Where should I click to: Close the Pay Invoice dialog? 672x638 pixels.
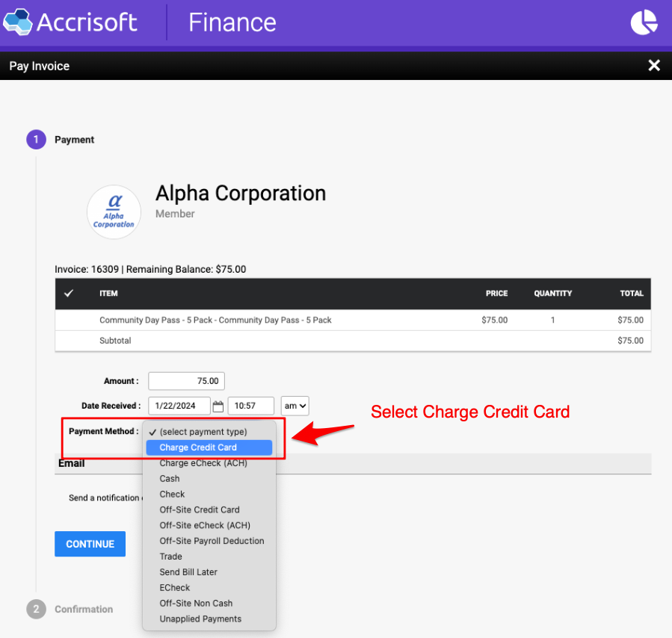click(x=654, y=66)
